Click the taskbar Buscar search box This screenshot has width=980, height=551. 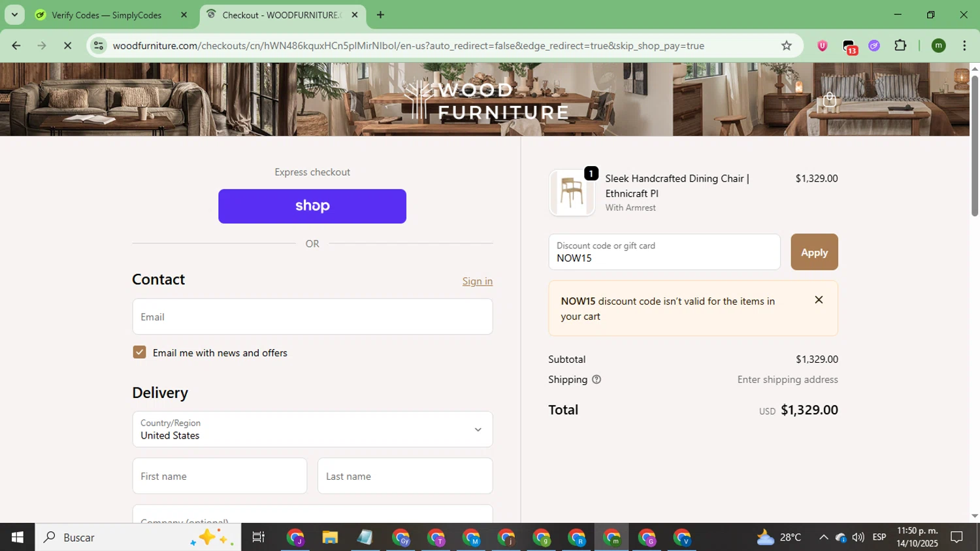[x=138, y=537]
